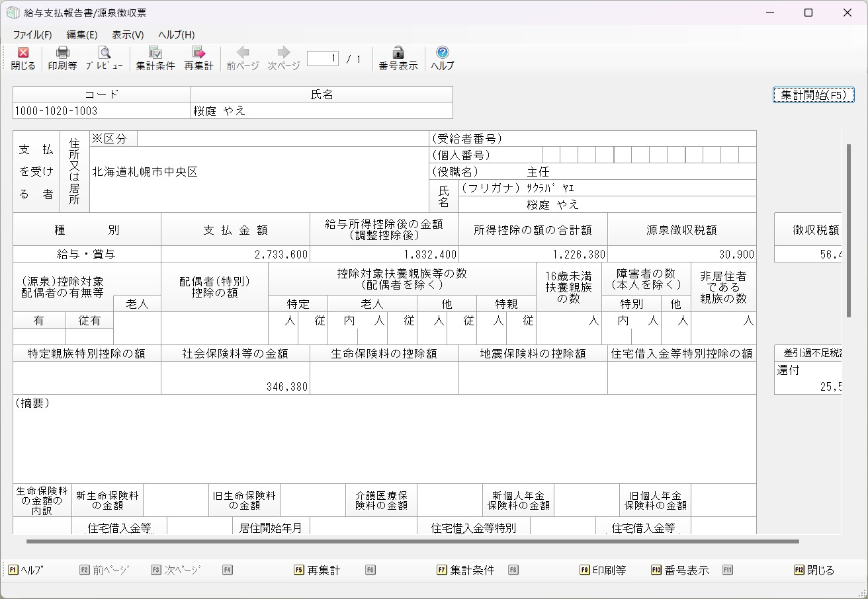Open the ヘルプ(H) menu in menu bar
Image resolution: width=868 pixels, height=599 pixels.
click(x=177, y=35)
